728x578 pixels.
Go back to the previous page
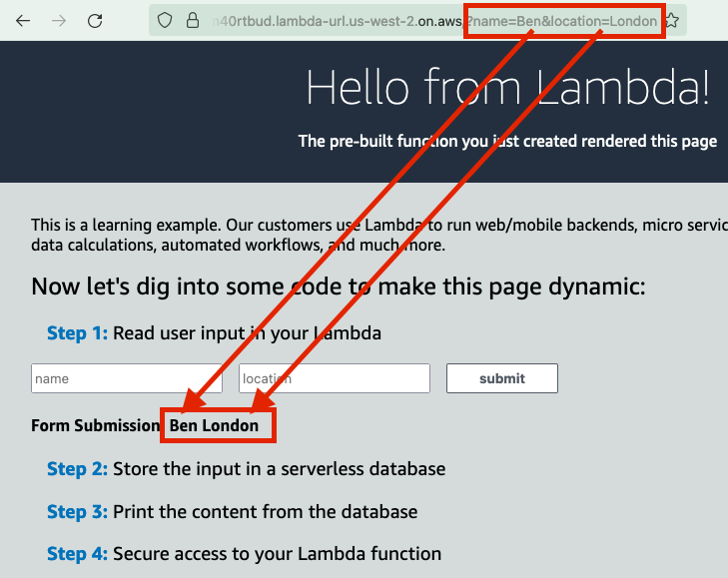23,20
